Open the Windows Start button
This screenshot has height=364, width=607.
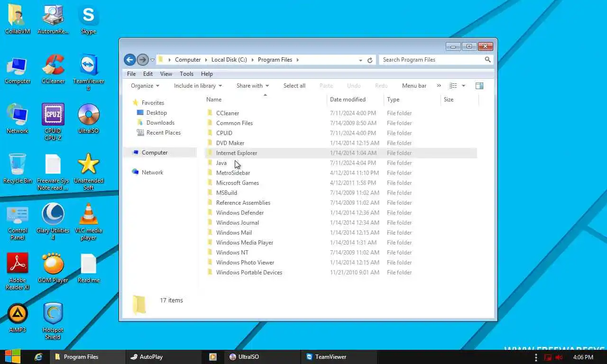13,356
